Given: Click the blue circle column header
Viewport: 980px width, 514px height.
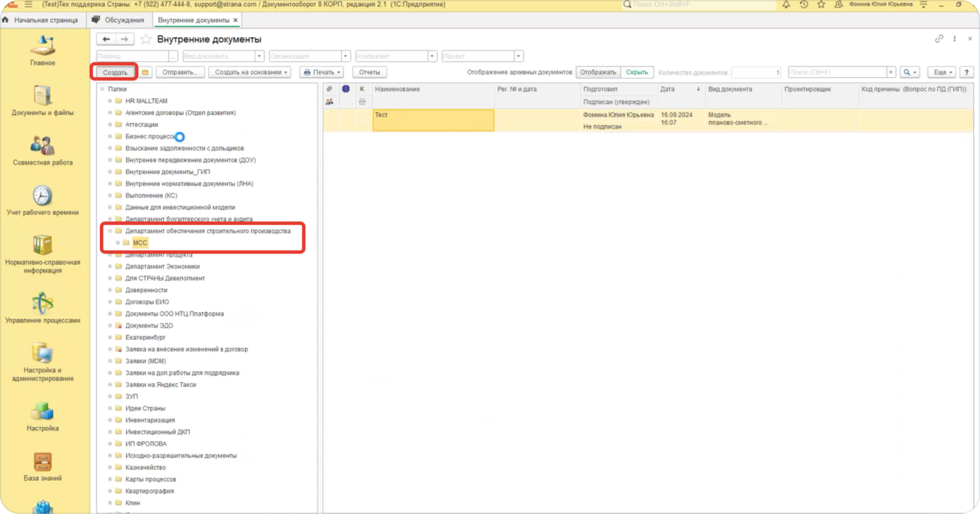Looking at the screenshot, I should click(345, 89).
